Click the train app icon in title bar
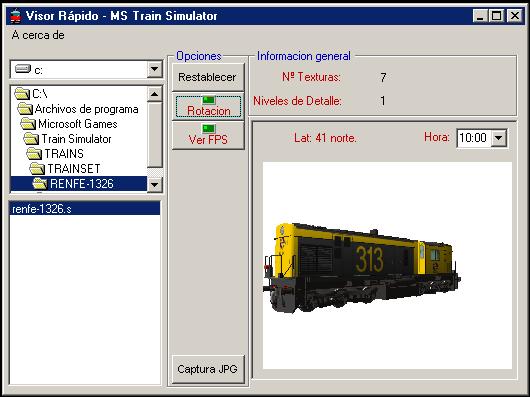Viewport: 530px width, 397px height. click(15, 16)
